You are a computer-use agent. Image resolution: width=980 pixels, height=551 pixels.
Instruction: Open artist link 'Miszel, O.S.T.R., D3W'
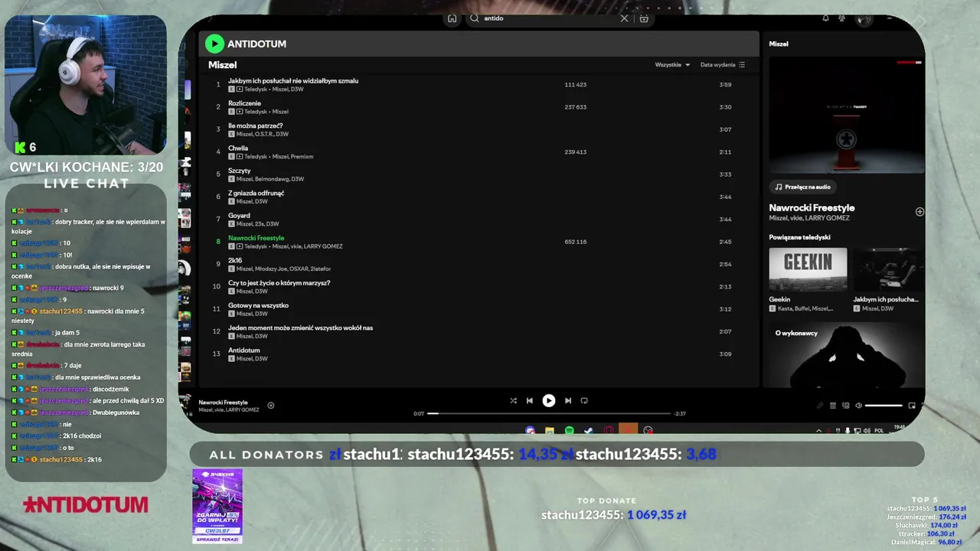point(263,134)
